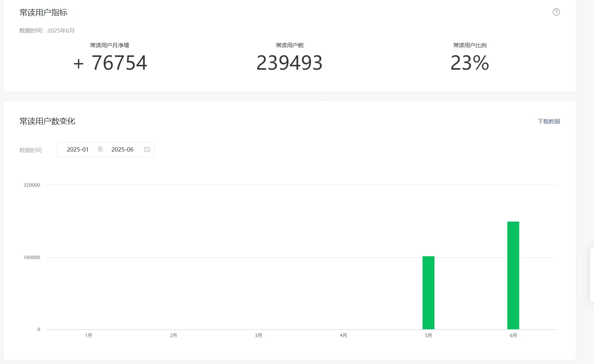Open the calendar icon in date range
Image resolution: width=594 pixels, height=364 pixels.
click(147, 150)
